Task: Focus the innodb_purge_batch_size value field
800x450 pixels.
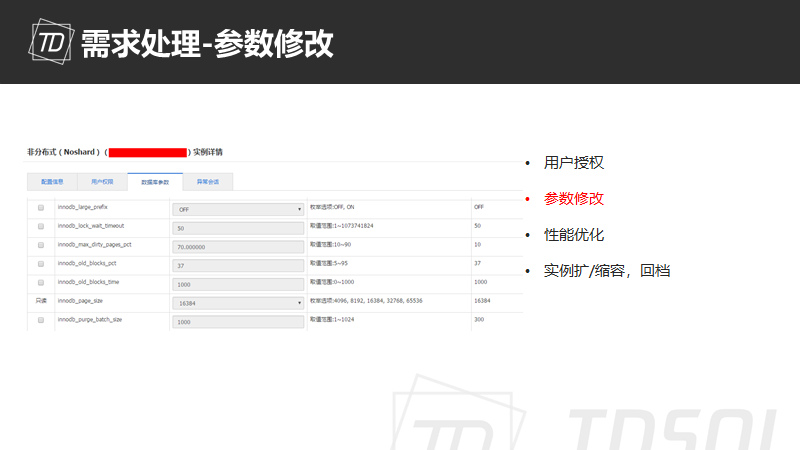Action: click(x=238, y=322)
